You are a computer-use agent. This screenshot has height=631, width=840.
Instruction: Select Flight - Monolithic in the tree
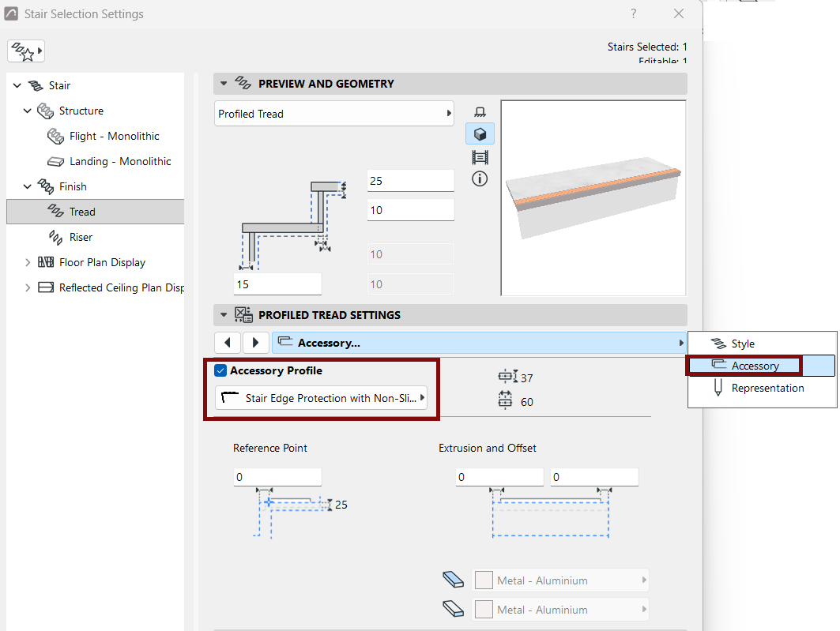pos(114,136)
